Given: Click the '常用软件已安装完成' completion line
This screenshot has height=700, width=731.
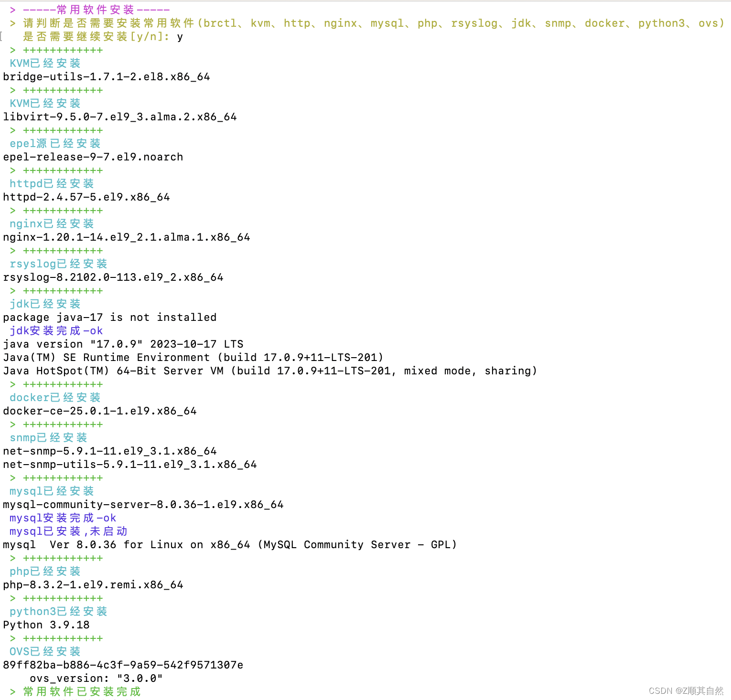Looking at the screenshot, I should [x=75, y=692].
